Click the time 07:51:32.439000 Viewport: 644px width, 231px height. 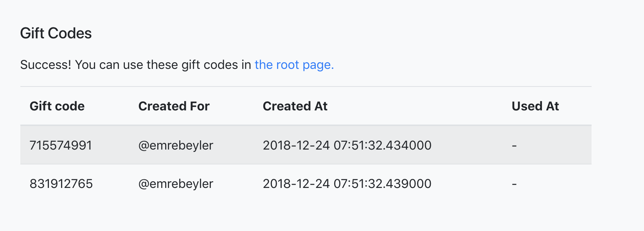[382, 184]
